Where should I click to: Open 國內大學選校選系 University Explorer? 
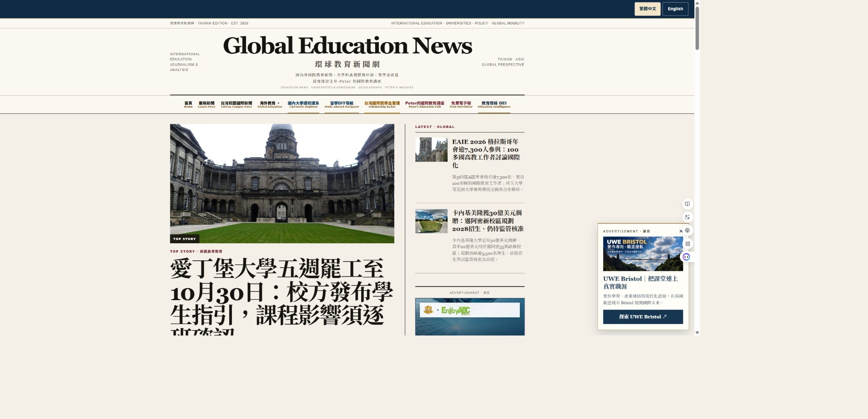tap(303, 104)
